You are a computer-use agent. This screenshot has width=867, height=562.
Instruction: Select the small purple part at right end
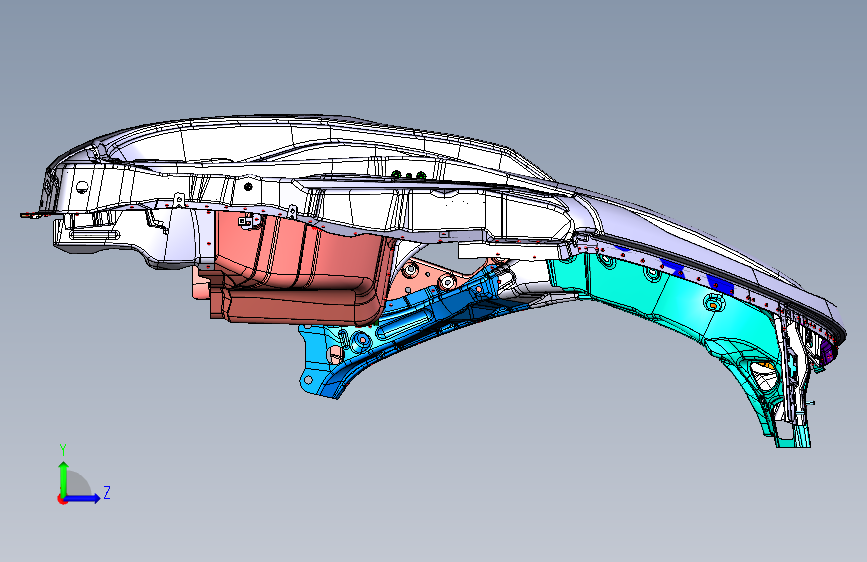(x=828, y=352)
